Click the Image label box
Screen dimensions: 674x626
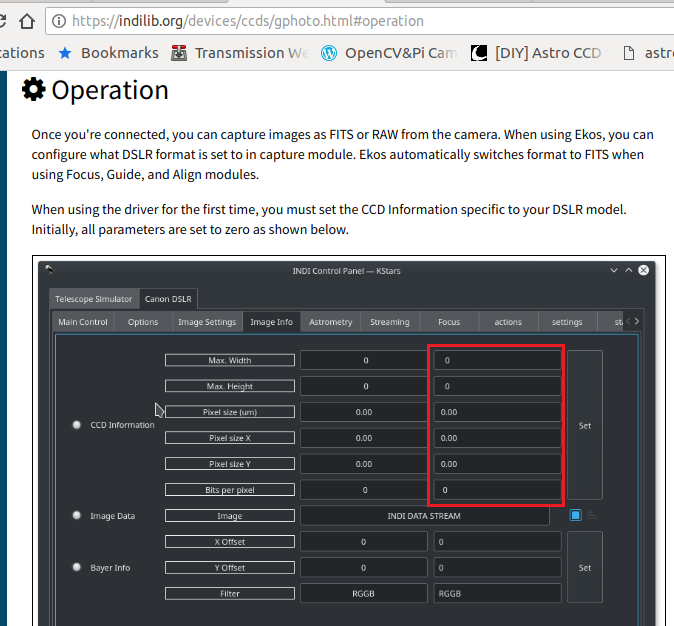pos(230,516)
